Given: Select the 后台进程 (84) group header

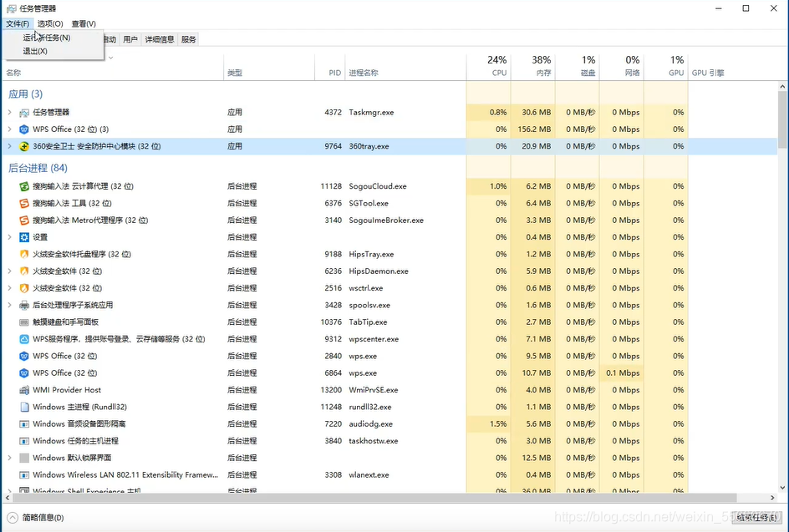Looking at the screenshot, I should (38, 168).
